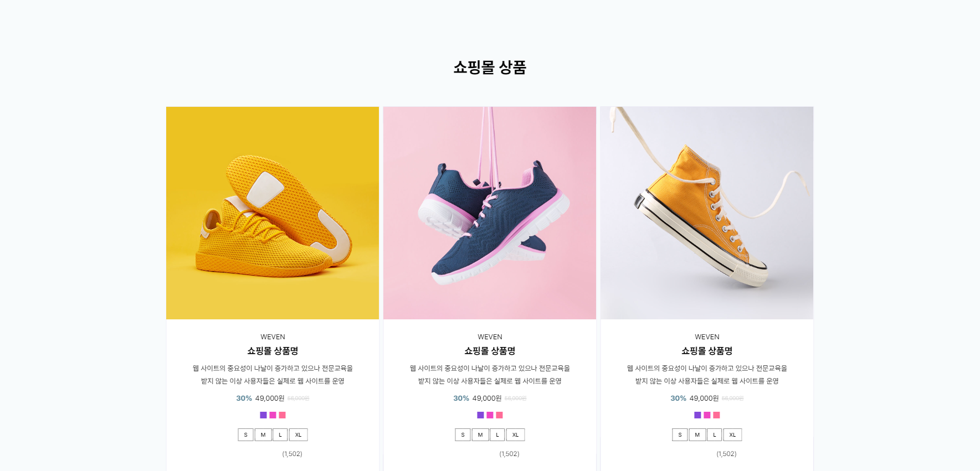
Task: Choose size S on the navy shoe card
Action: 463,435
